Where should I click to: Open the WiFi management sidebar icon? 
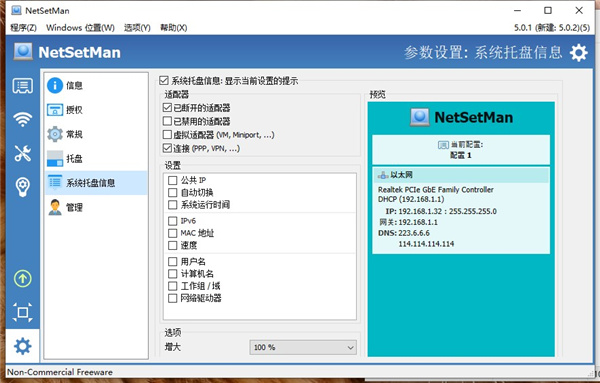pyautogui.click(x=23, y=119)
